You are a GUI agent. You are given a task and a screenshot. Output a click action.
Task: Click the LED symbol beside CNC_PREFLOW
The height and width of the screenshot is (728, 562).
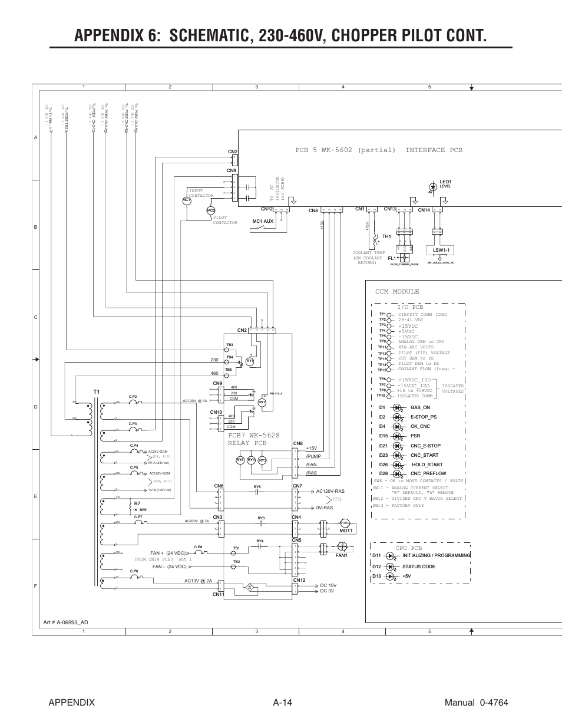pos(397,473)
